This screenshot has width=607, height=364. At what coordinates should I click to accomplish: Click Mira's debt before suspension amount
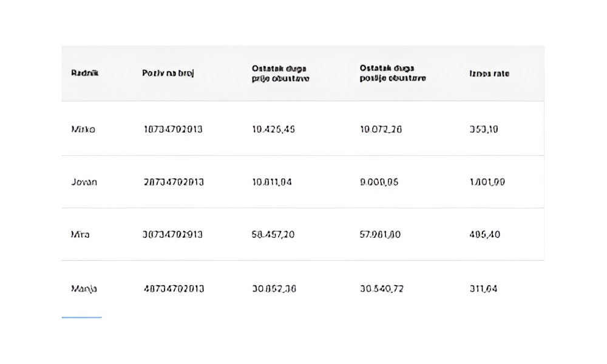pyautogui.click(x=273, y=234)
